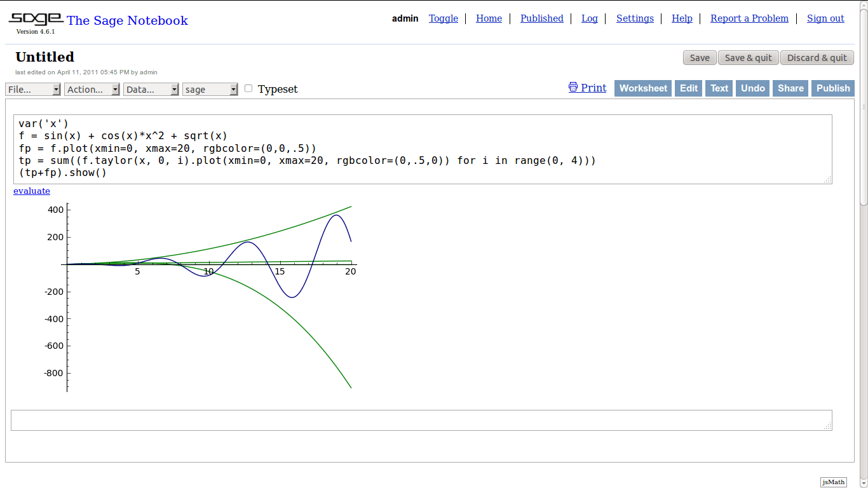Click the evaluate link below the cell
The image size is (868, 488).
(x=31, y=191)
